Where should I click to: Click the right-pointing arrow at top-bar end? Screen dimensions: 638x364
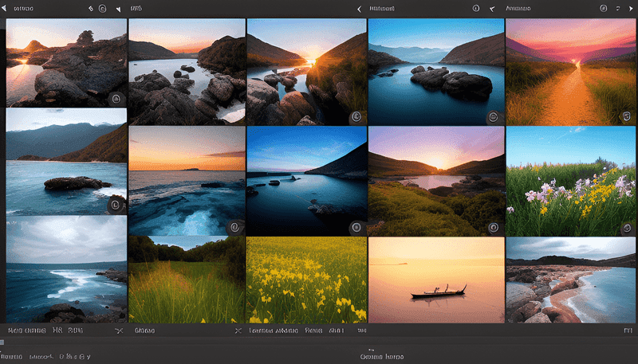point(632,8)
